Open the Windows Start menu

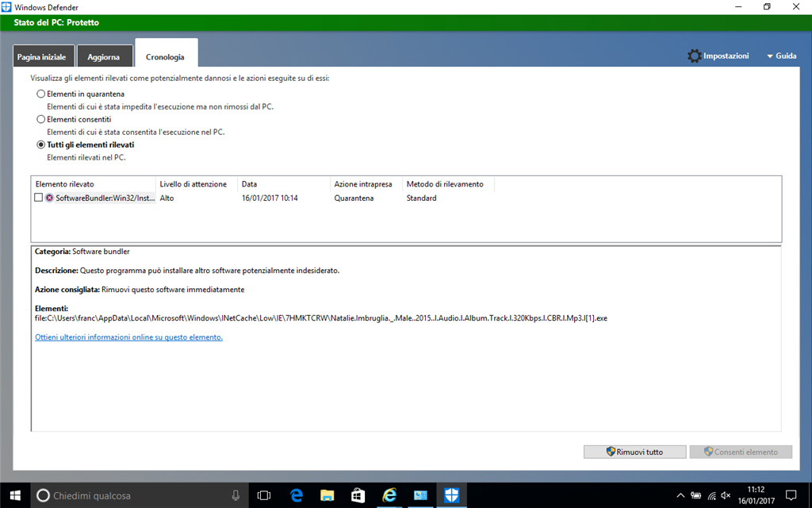pos(15,495)
